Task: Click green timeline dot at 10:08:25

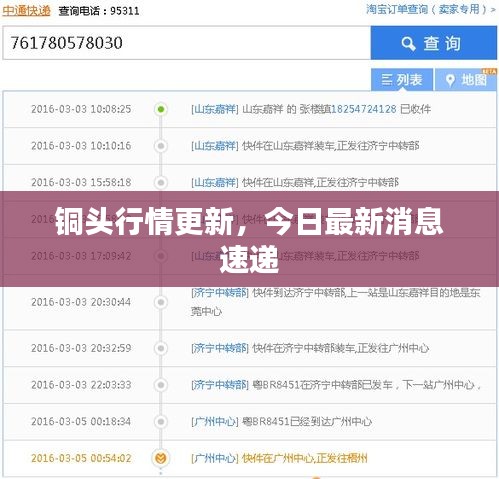Action: tap(161, 109)
